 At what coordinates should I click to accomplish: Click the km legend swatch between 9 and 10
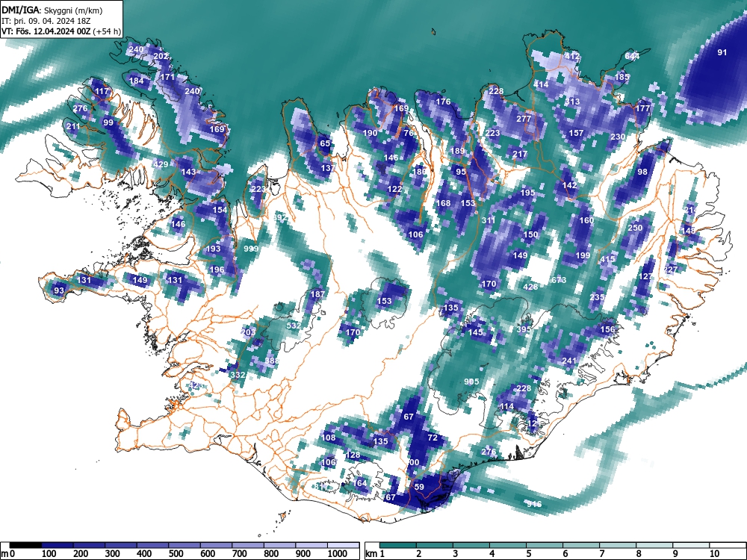[x=690, y=545]
